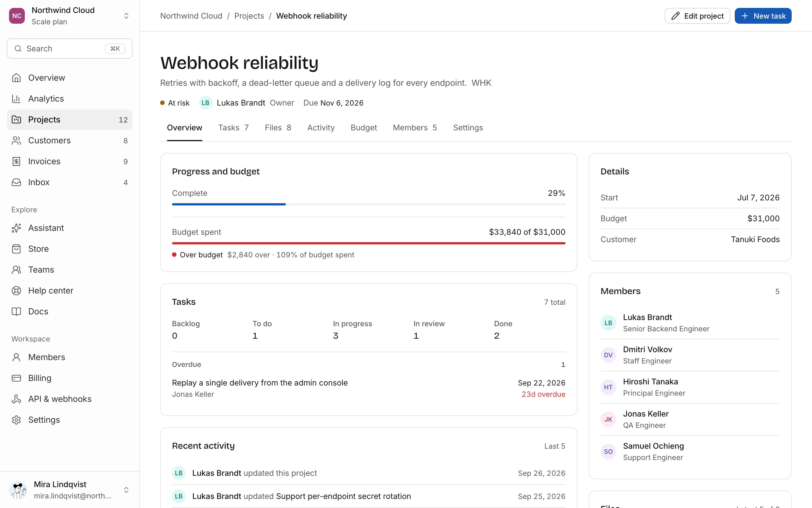Click the Complete progress bar

point(369,204)
